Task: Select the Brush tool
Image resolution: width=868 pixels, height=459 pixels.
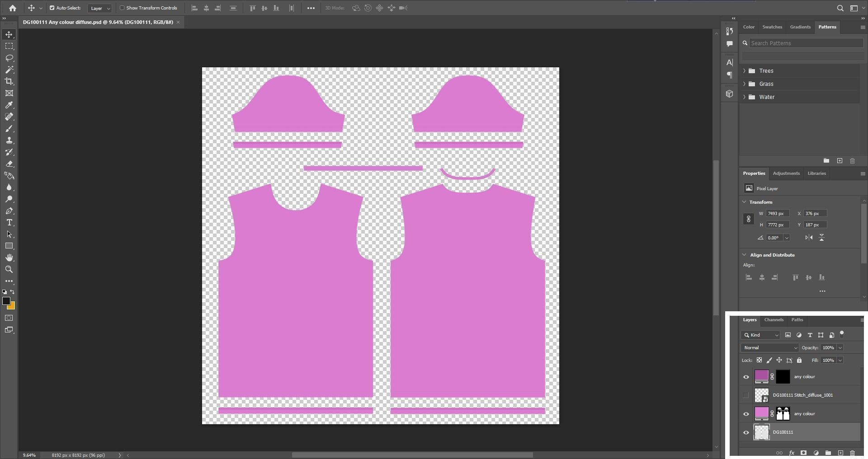Action: 9,129
